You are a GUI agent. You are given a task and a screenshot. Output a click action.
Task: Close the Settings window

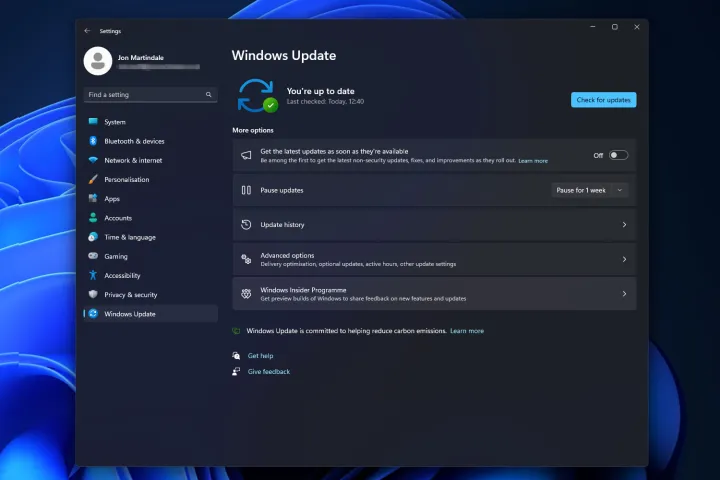click(x=636, y=27)
